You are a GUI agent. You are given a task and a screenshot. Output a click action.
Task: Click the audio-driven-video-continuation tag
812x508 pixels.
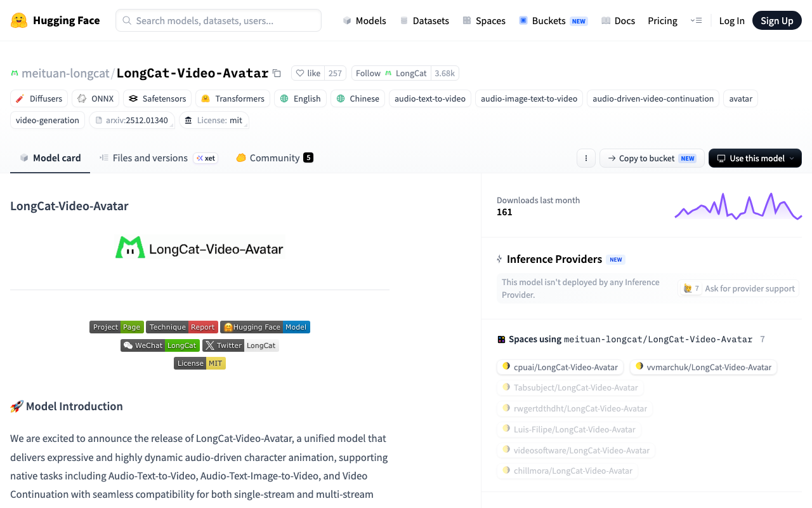pyautogui.click(x=653, y=98)
